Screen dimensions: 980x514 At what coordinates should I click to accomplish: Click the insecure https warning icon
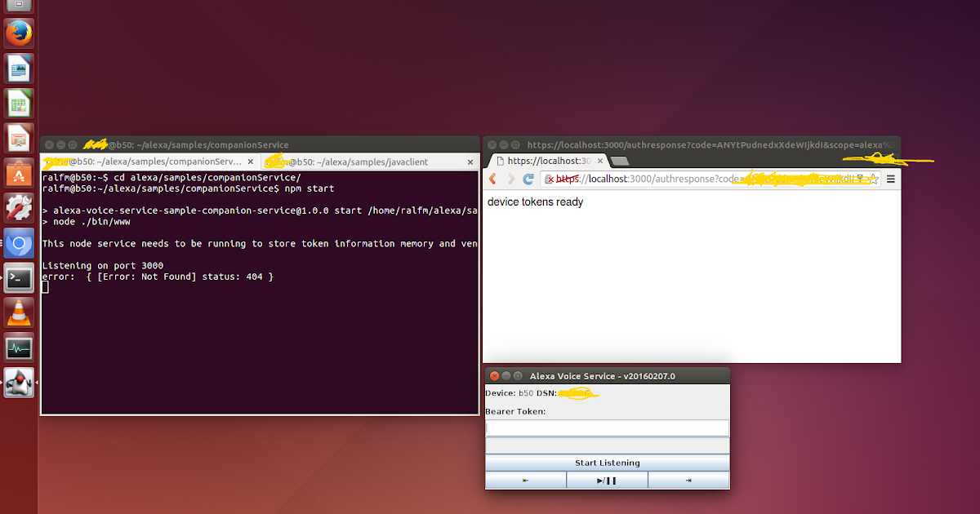pyautogui.click(x=550, y=179)
